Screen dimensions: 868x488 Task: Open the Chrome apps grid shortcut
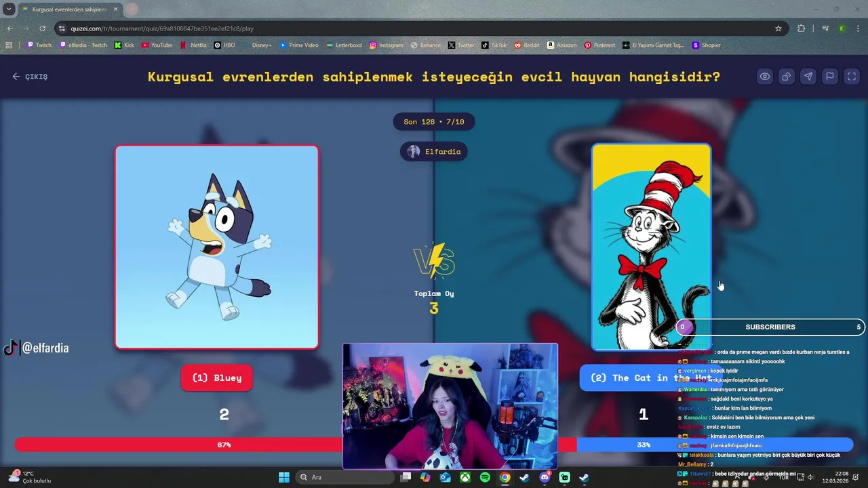click(9, 45)
